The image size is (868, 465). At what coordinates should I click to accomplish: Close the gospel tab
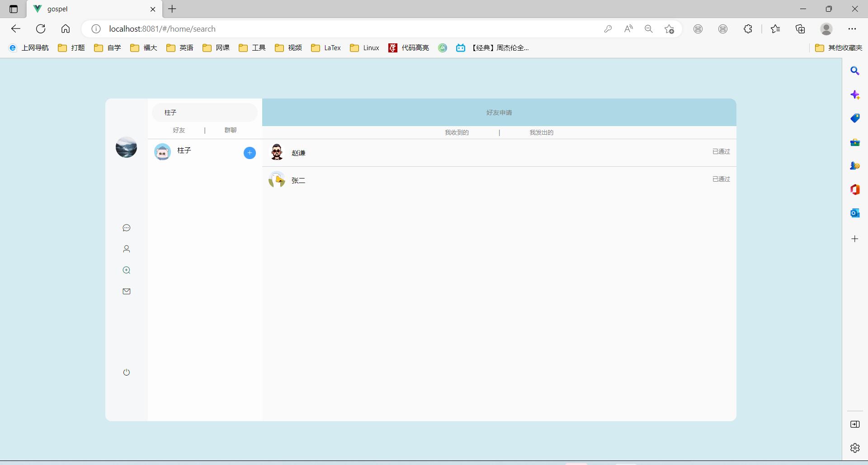click(153, 9)
